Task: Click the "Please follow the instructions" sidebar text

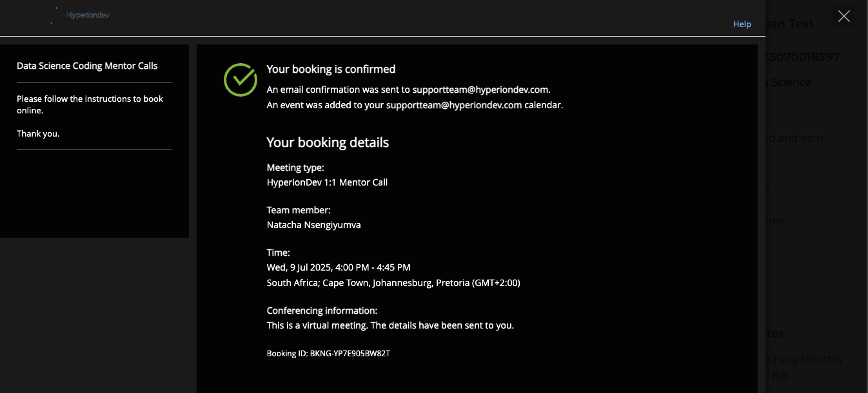Action: pyautogui.click(x=90, y=104)
